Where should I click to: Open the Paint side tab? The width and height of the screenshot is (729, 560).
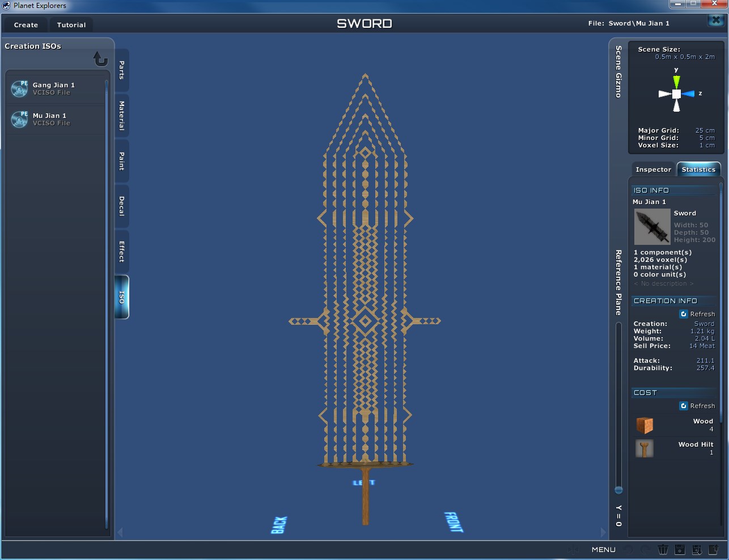121,161
